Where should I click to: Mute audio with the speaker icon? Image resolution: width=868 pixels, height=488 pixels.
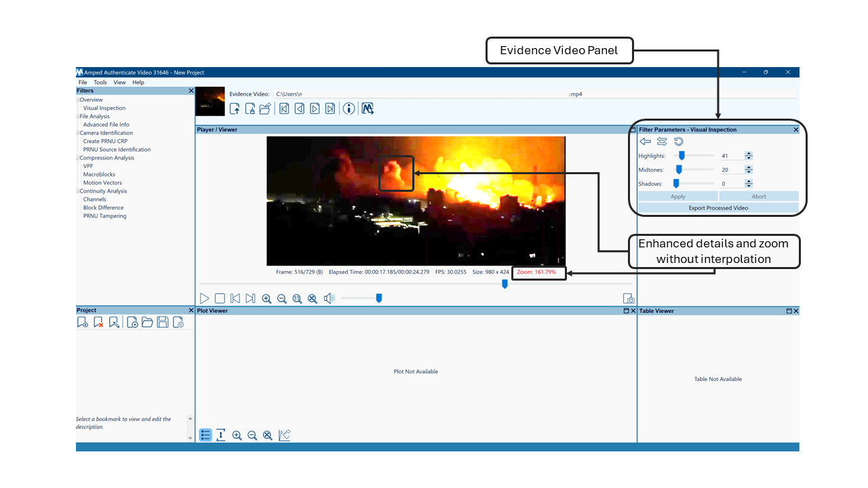[328, 298]
